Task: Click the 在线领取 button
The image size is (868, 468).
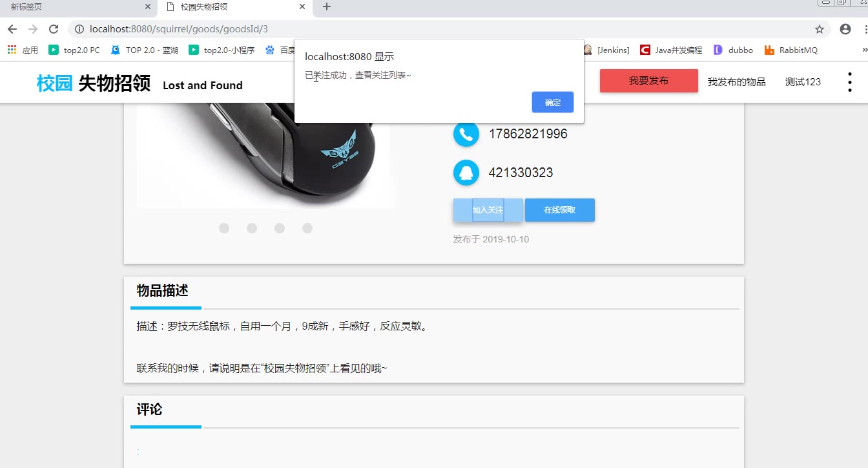Action: pyautogui.click(x=560, y=210)
